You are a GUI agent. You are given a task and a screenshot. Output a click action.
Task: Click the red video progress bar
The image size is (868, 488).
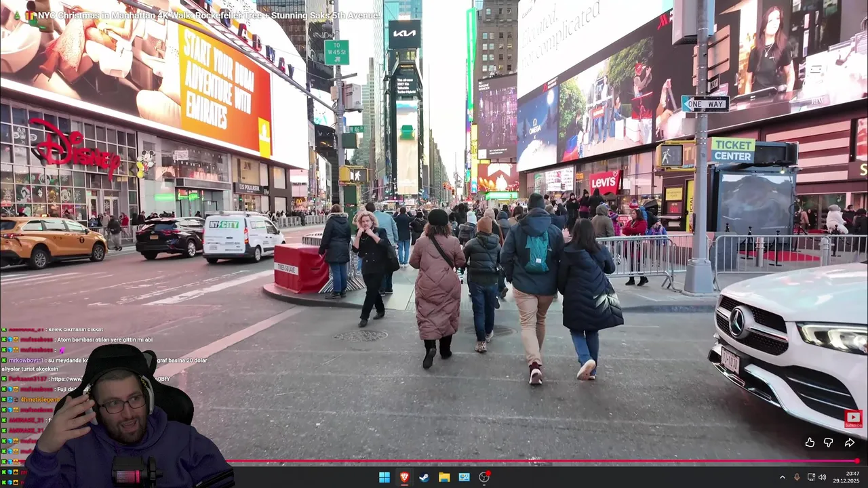click(x=434, y=461)
